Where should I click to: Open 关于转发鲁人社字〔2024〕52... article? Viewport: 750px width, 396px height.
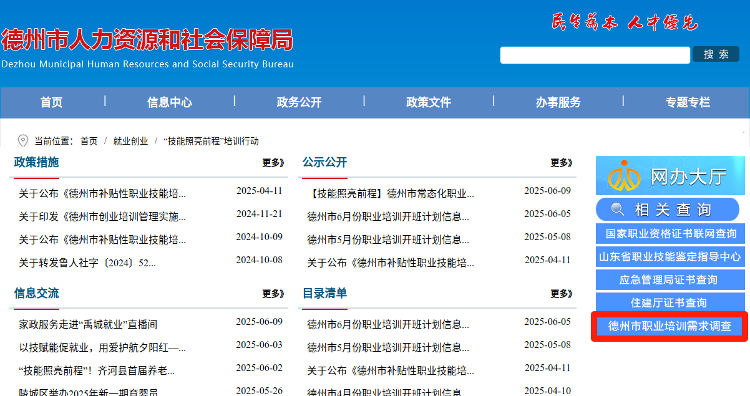pos(87,263)
